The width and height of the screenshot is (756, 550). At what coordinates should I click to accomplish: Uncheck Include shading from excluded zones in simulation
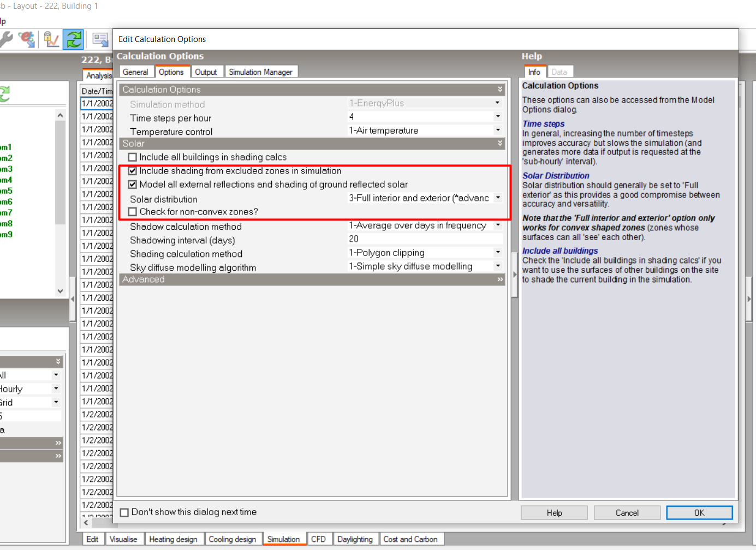(133, 171)
